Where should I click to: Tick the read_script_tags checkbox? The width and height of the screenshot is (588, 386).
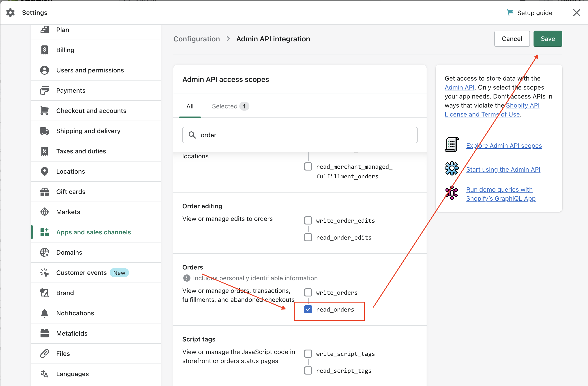click(x=308, y=370)
